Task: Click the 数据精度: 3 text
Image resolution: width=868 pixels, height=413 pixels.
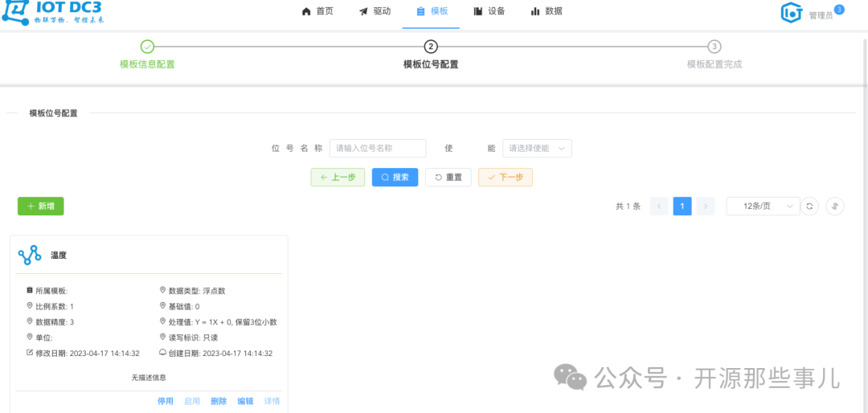Action: click(x=55, y=321)
